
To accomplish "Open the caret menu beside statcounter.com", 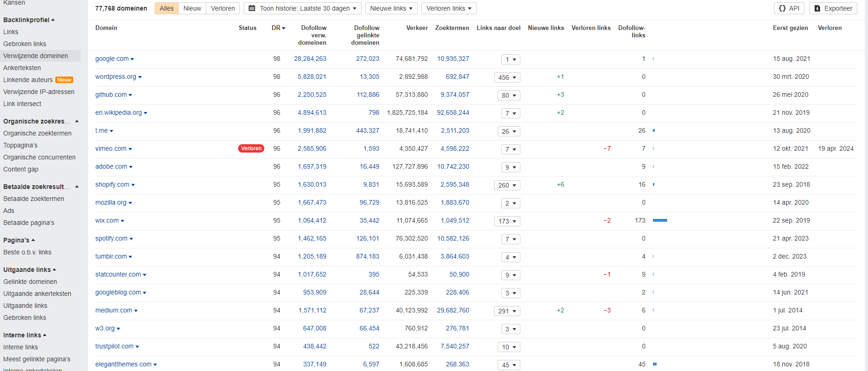I will point(145,275).
